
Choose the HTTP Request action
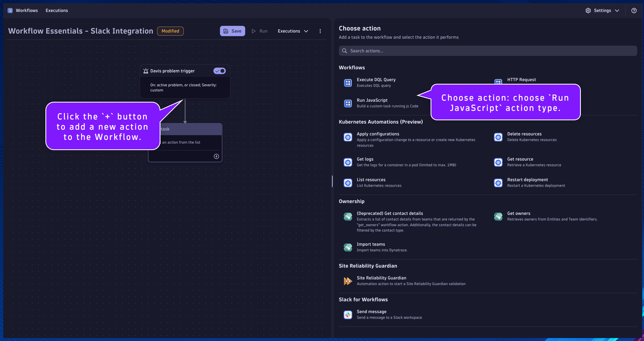(521, 80)
